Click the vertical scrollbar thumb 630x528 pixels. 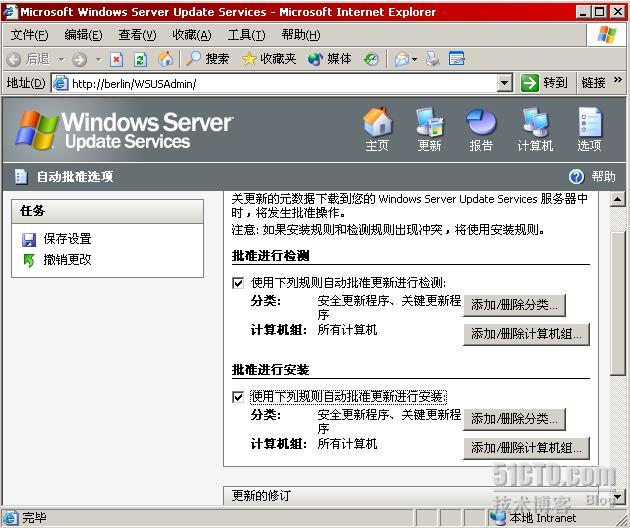617,303
